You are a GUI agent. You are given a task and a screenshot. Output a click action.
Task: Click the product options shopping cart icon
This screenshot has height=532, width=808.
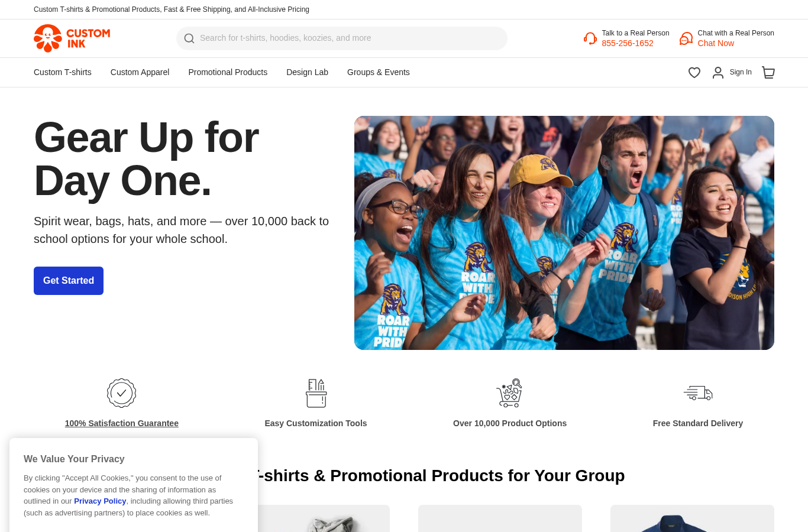(x=509, y=393)
